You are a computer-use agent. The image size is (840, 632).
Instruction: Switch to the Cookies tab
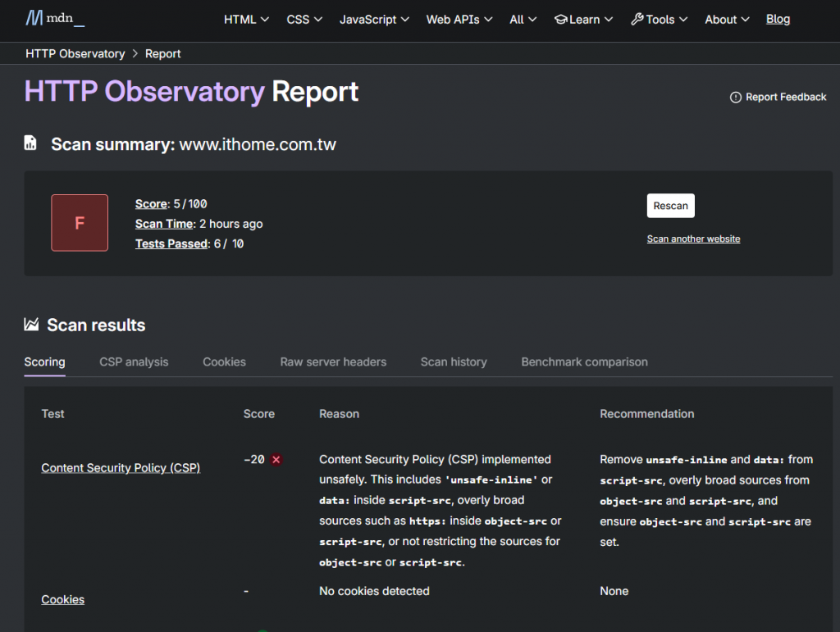coord(224,362)
